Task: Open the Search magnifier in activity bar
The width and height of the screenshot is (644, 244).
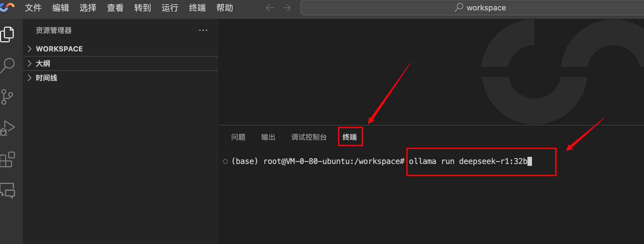Action: tap(8, 65)
